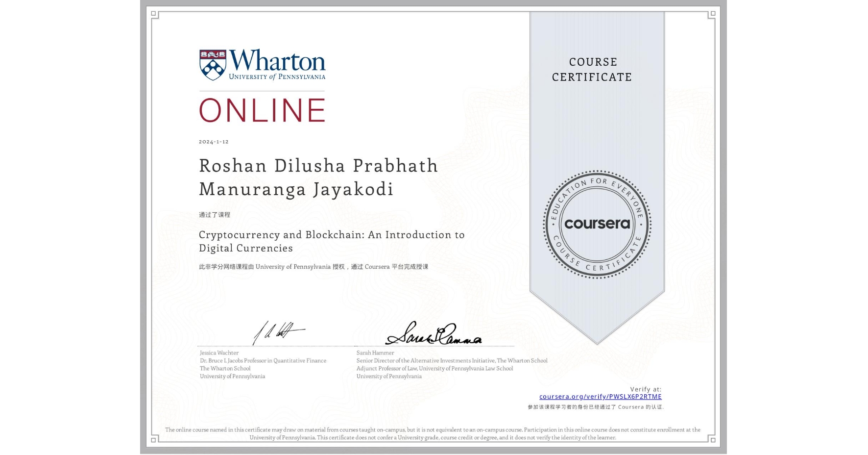The image size is (868, 455).
Task: Click the red ONLINE wordmark
Action: (261, 110)
